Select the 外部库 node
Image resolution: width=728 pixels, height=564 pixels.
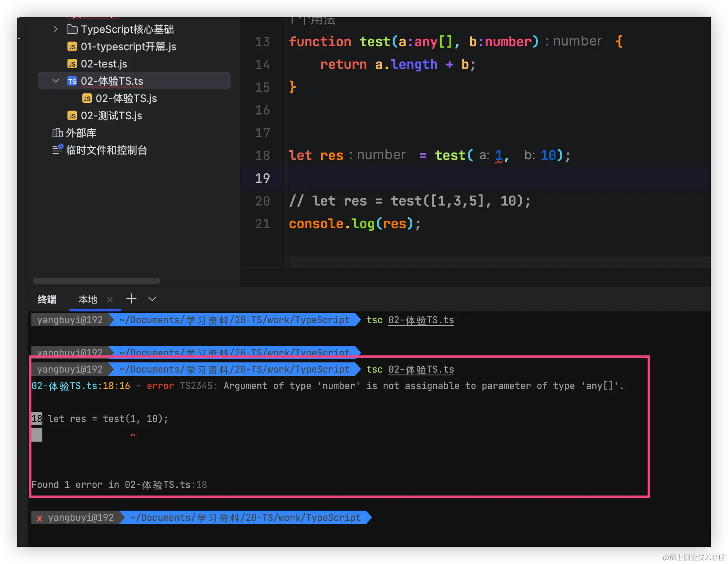pos(81,133)
